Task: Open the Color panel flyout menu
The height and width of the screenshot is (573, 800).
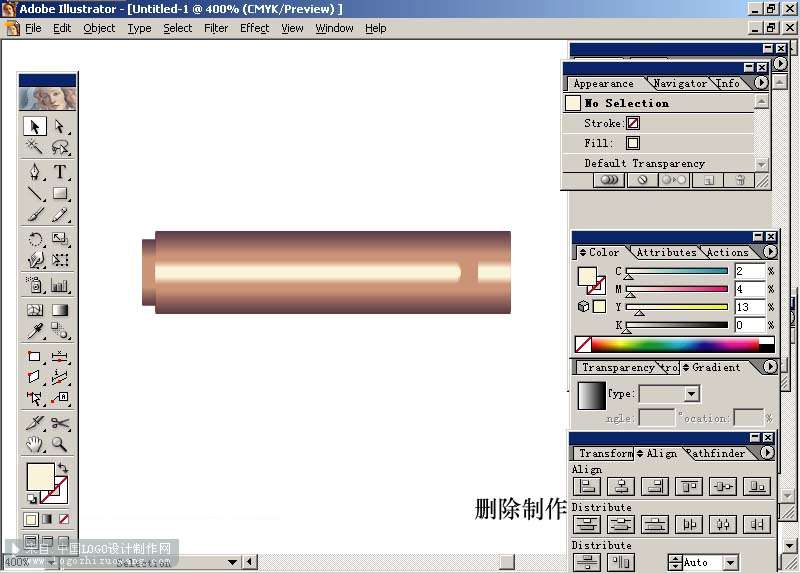Action: click(770, 252)
